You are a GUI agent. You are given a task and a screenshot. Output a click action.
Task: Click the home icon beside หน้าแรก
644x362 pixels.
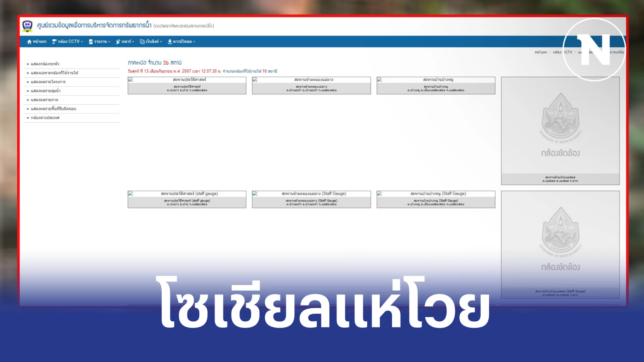(x=29, y=42)
